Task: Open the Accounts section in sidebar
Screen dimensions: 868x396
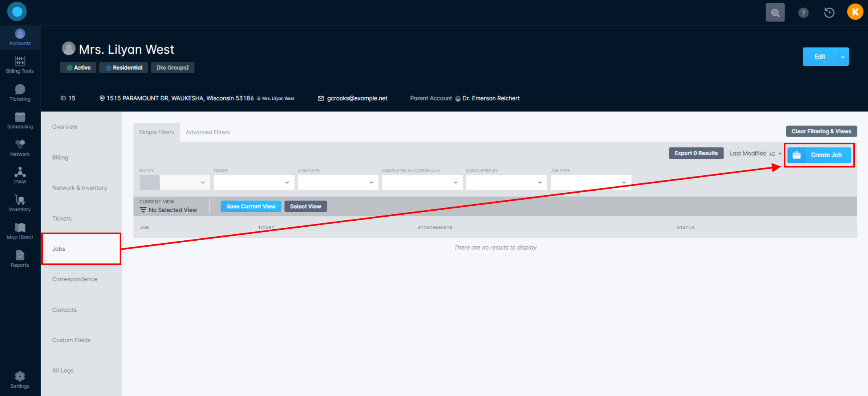Action: pyautogui.click(x=20, y=37)
